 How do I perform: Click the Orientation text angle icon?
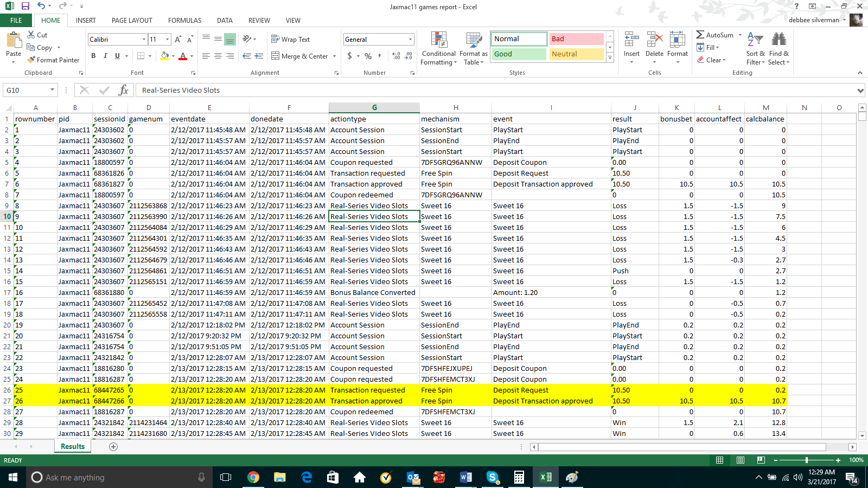247,39
